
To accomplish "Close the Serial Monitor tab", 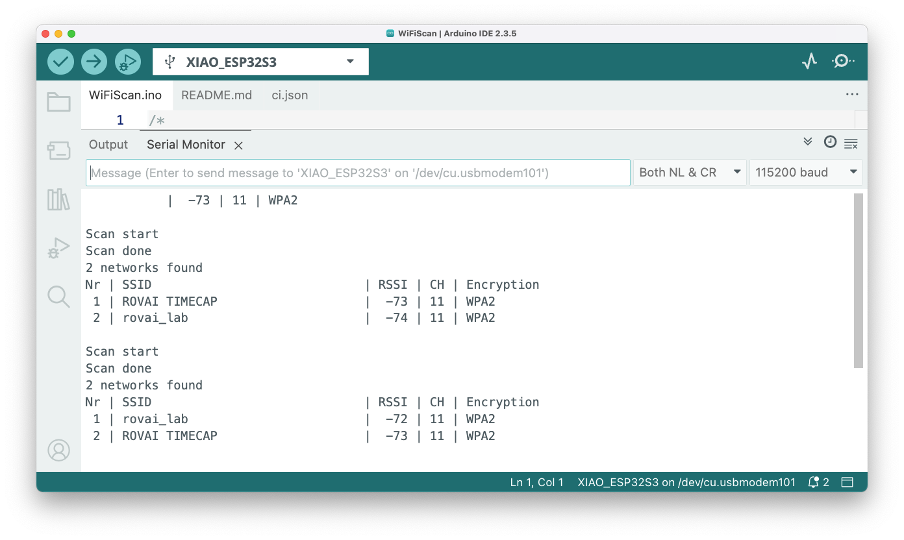I will [239, 145].
